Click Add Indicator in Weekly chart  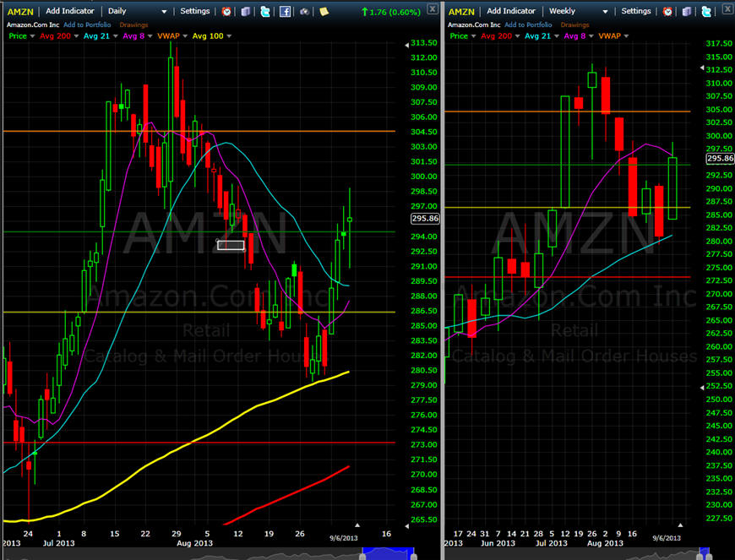(x=511, y=11)
